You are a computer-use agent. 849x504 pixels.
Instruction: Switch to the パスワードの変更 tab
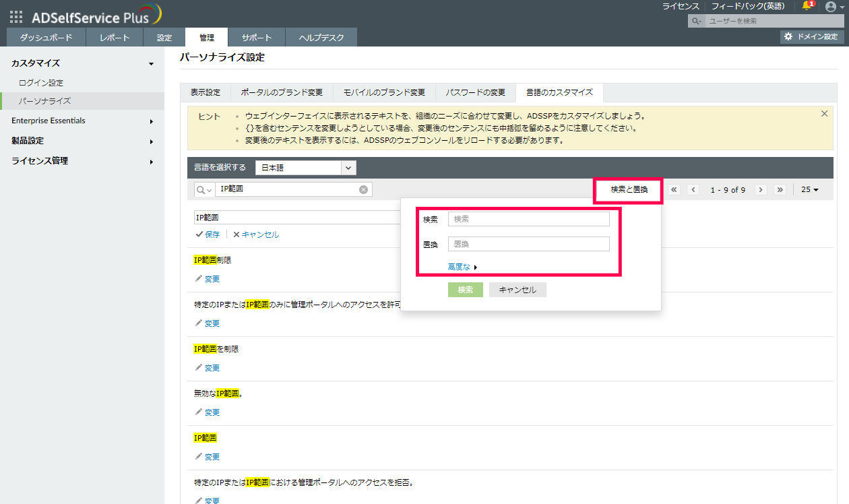pyautogui.click(x=475, y=92)
